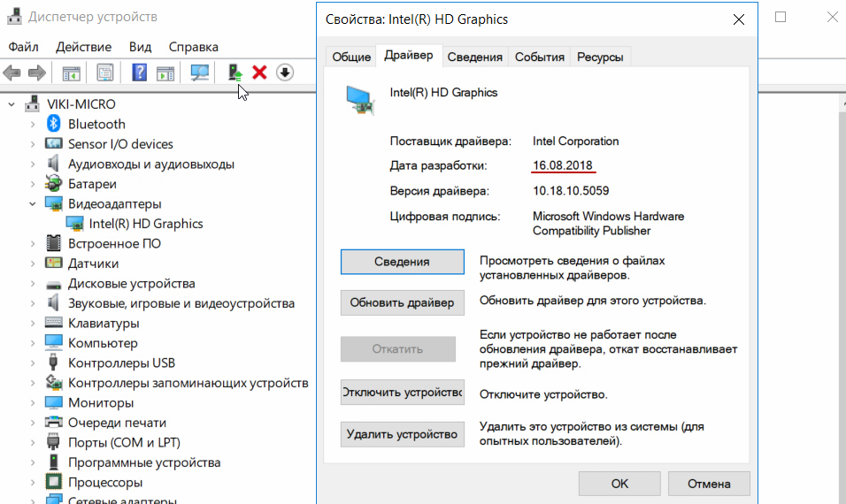Switch to the Ресурсы tab
Image resolution: width=846 pixels, height=504 pixels.
[x=600, y=57]
